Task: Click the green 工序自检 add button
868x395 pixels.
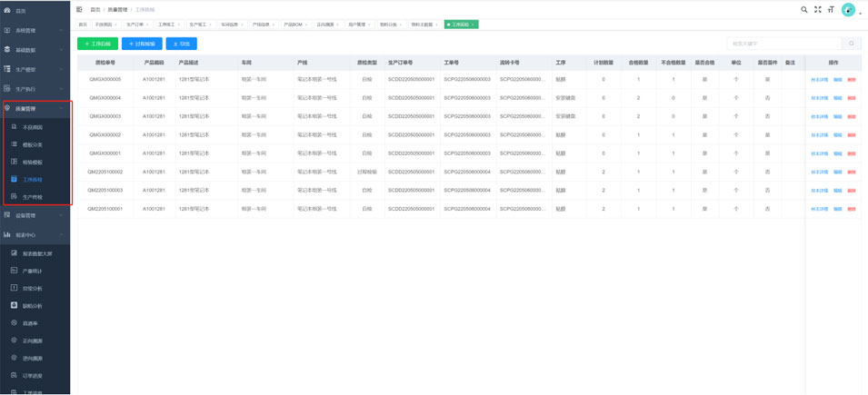Action: click(97, 44)
